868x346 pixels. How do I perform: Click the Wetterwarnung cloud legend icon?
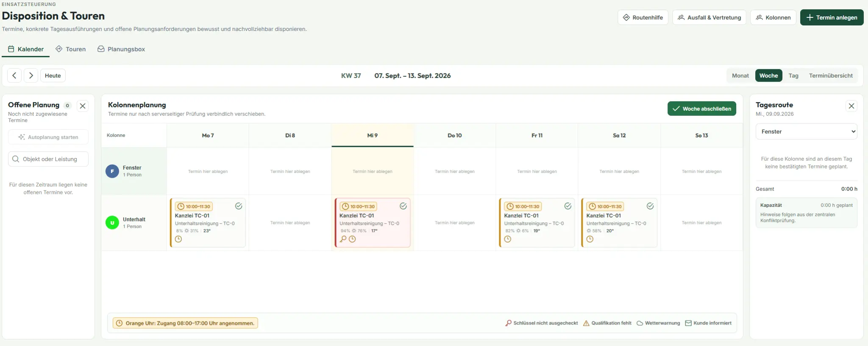pos(640,323)
